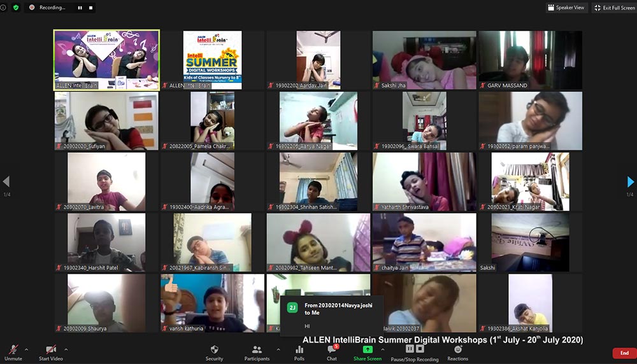Image resolution: width=637 pixels, height=364 pixels.
Task: Open video options arrow beside Start Video
Action: 66,349
